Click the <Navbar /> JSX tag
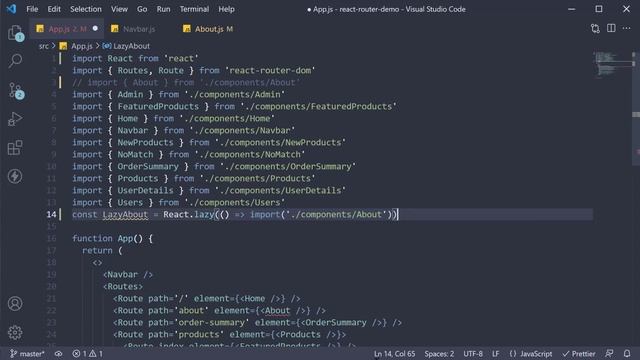This screenshot has height=360, width=640. pyautogui.click(x=128, y=274)
